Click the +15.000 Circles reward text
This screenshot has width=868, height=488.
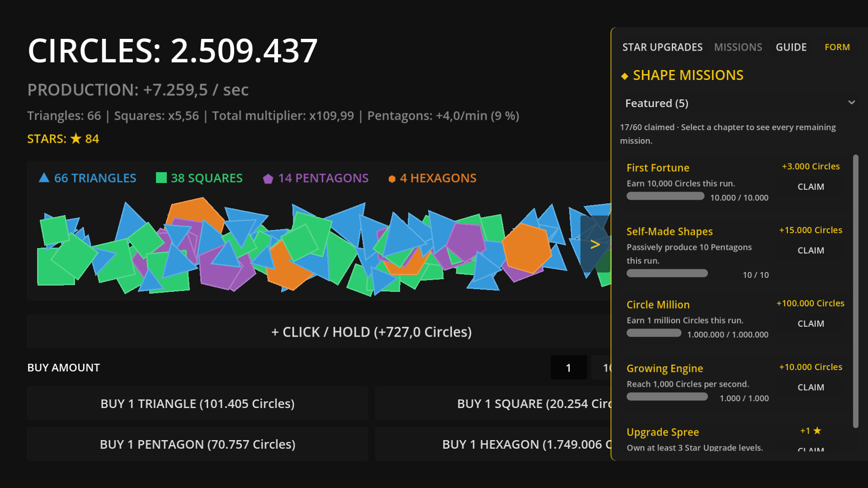tap(811, 230)
